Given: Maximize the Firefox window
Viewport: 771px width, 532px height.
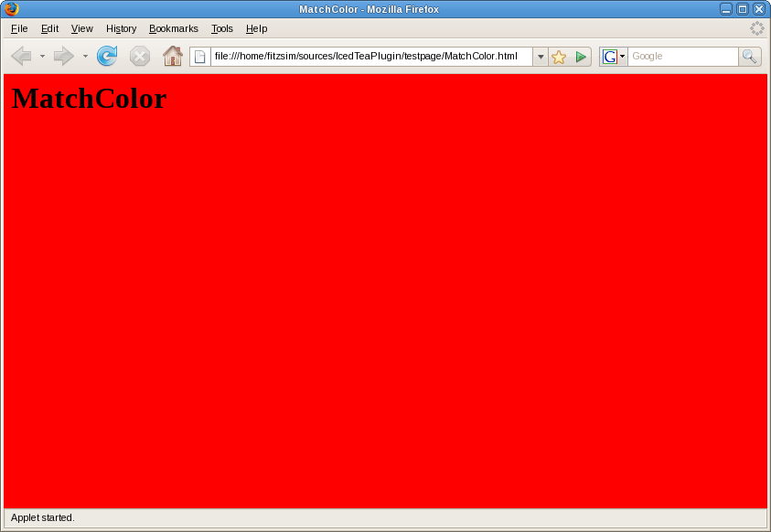Looking at the screenshot, I should pyautogui.click(x=743, y=9).
